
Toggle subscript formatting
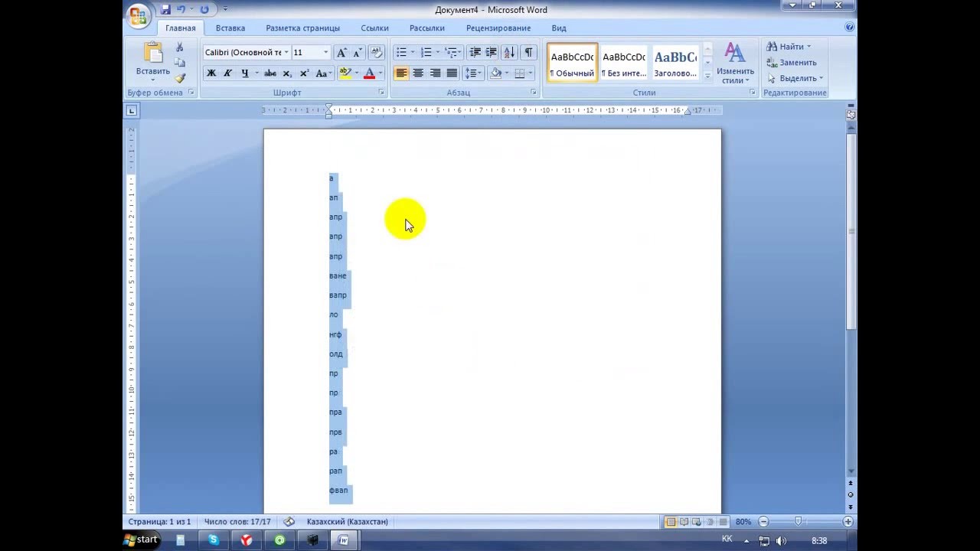[x=287, y=73]
